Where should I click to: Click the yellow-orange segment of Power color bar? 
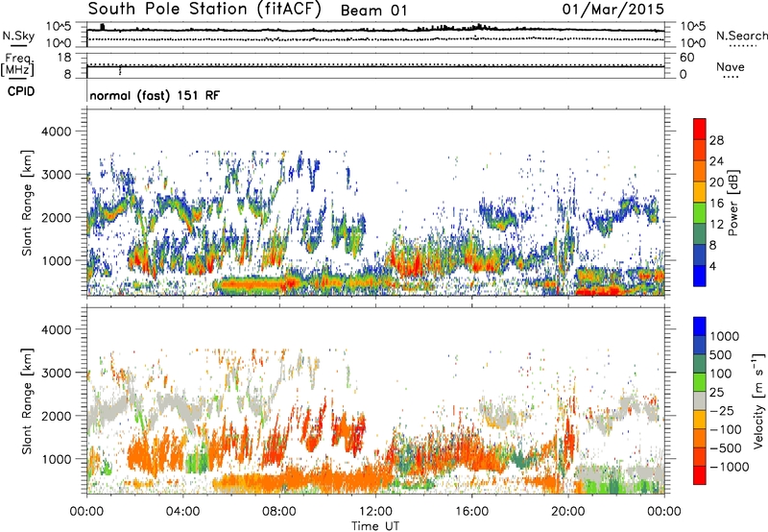click(700, 192)
